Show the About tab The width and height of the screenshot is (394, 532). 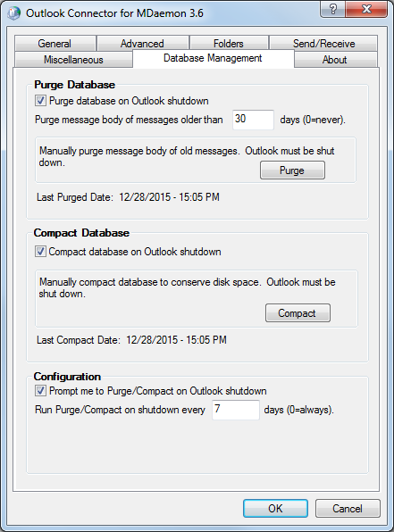335,60
